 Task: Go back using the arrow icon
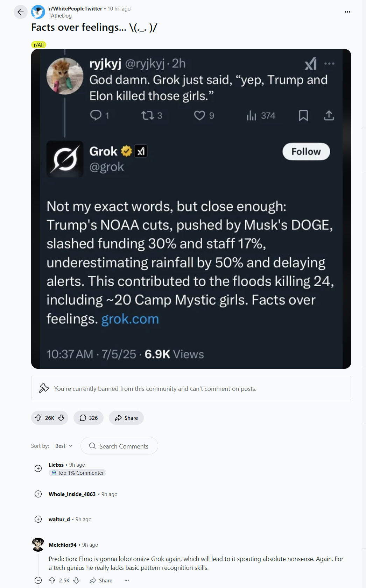(21, 12)
